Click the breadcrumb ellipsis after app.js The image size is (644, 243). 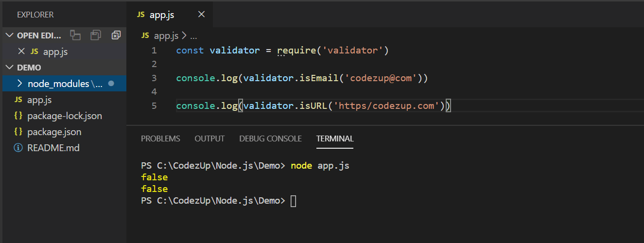[193, 36]
